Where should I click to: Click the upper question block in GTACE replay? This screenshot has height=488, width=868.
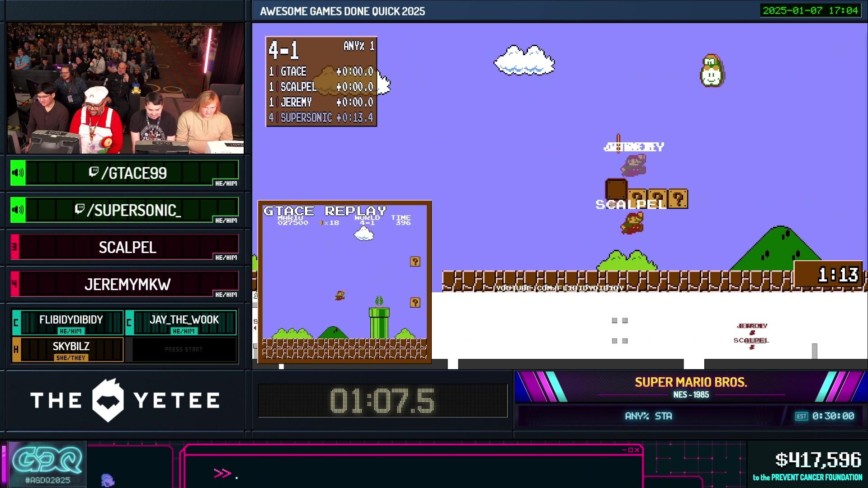point(415,262)
